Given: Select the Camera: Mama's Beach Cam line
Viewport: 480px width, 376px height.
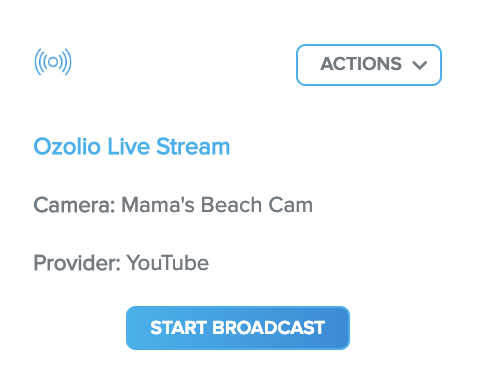Looking at the screenshot, I should 173,205.
